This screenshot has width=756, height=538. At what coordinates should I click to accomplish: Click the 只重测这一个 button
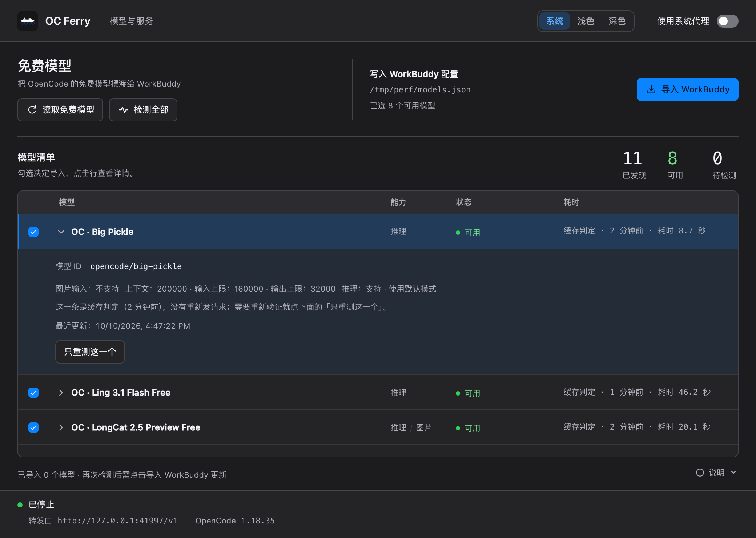pyautogui.click(x=90, y=352)
